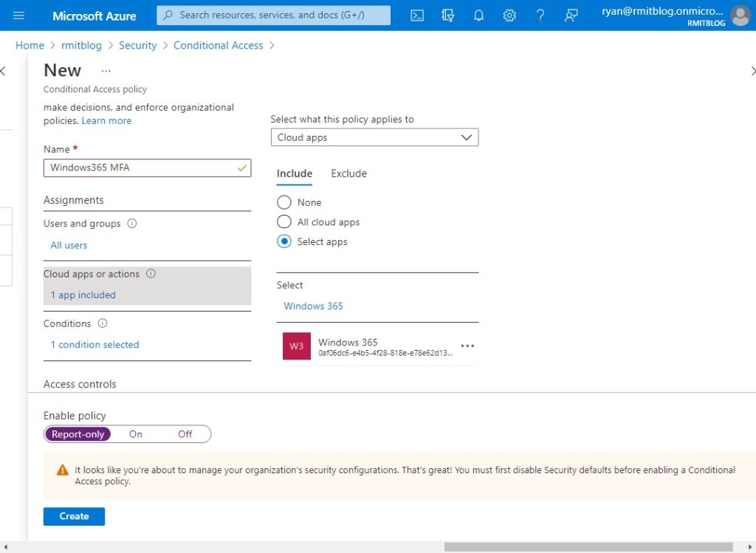Open the Learn more link

tap(106, 120)
